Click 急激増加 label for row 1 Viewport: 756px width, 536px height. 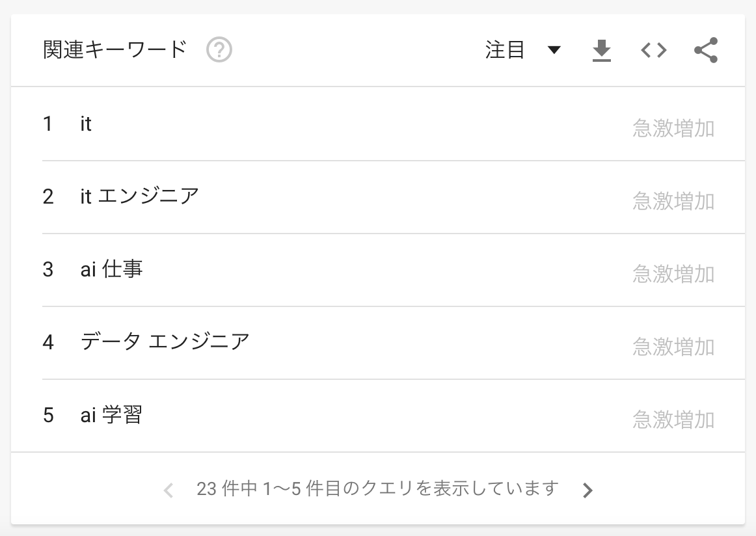point(673,129)
